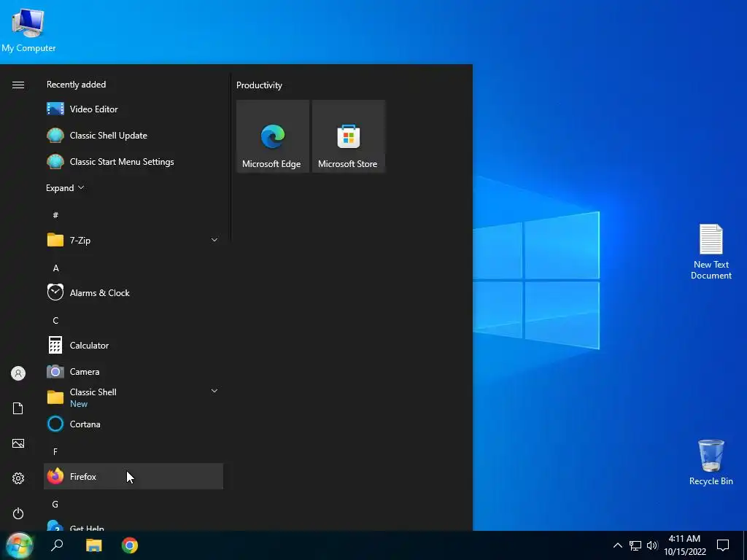Open Classic Shell Update
The height and width of the screenshot is (560, 747).
[133, 135]
